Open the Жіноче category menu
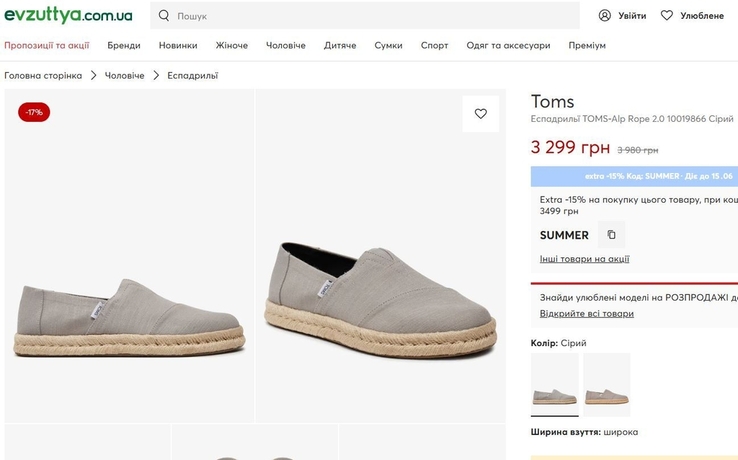 tap(232, 46)
